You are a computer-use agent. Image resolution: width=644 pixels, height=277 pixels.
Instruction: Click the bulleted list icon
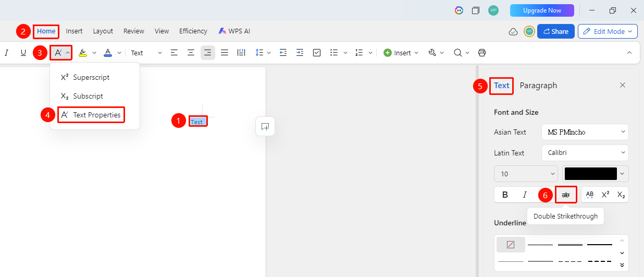point(335,53)
